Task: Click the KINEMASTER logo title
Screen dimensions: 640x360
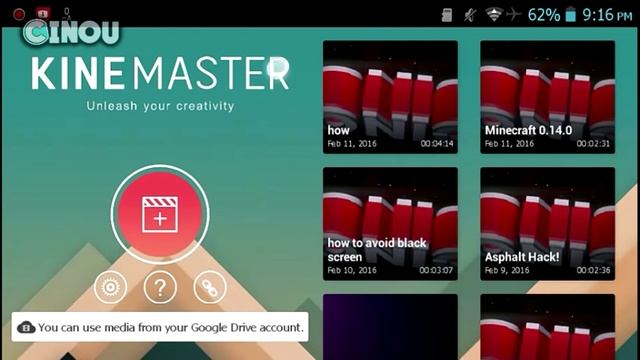Action: [160, 73]
